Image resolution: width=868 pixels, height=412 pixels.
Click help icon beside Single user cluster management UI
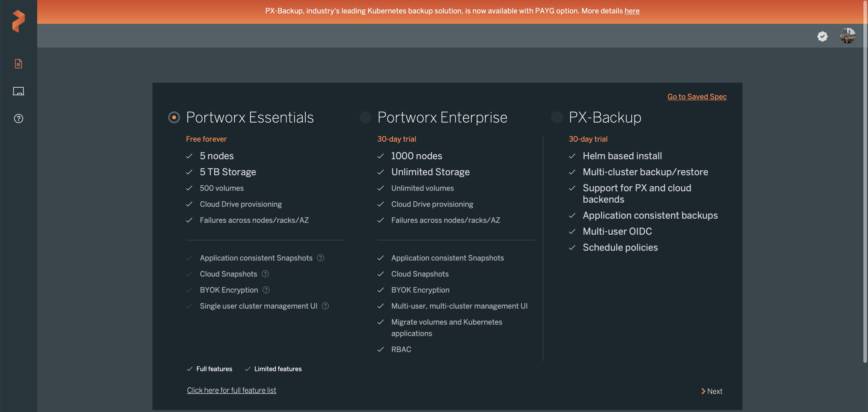[x=325, y=306]
